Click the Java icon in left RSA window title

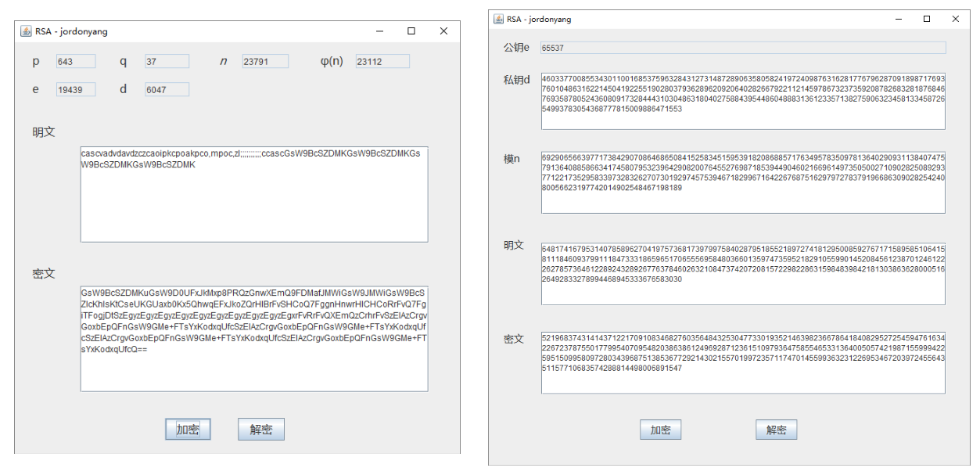click(x=26, y=31)
